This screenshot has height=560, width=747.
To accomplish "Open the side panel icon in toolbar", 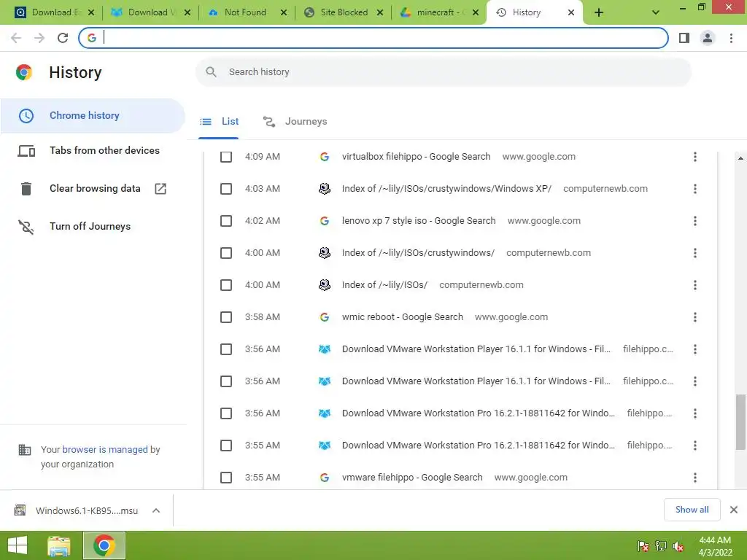I will point(684,38).
